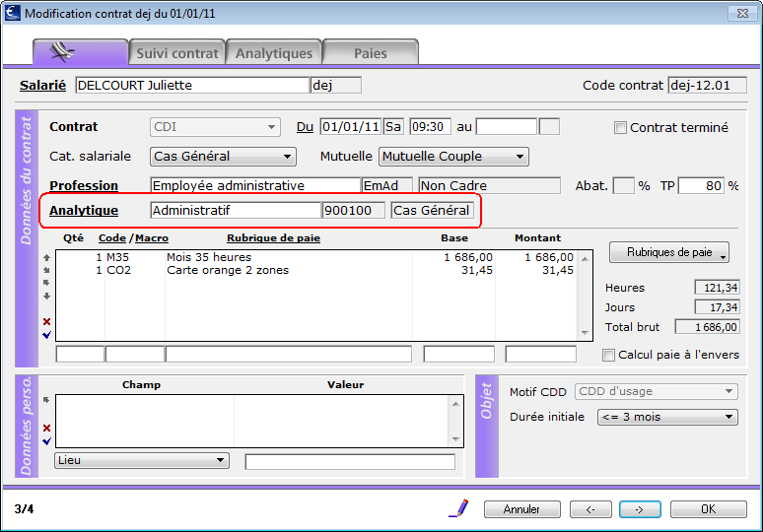Image resolution: width=763 pixels, height=532 pixels.
Task: Click the Valeur input field beside Lieu
Action: (350, 461)
